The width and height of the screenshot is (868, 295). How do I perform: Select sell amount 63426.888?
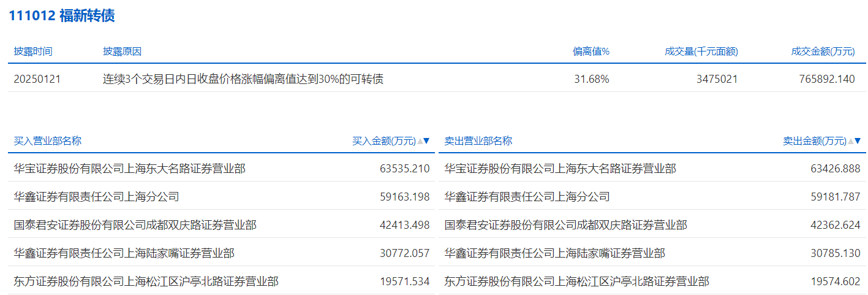pos(836,168)
